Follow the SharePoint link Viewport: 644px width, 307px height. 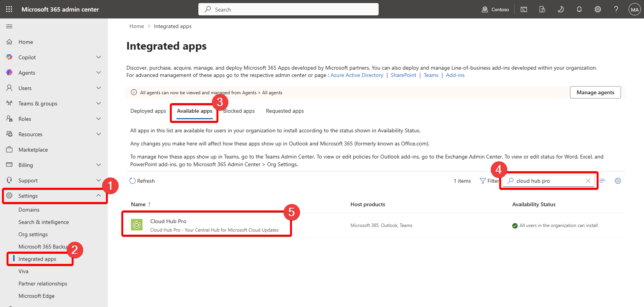[403, 75]
